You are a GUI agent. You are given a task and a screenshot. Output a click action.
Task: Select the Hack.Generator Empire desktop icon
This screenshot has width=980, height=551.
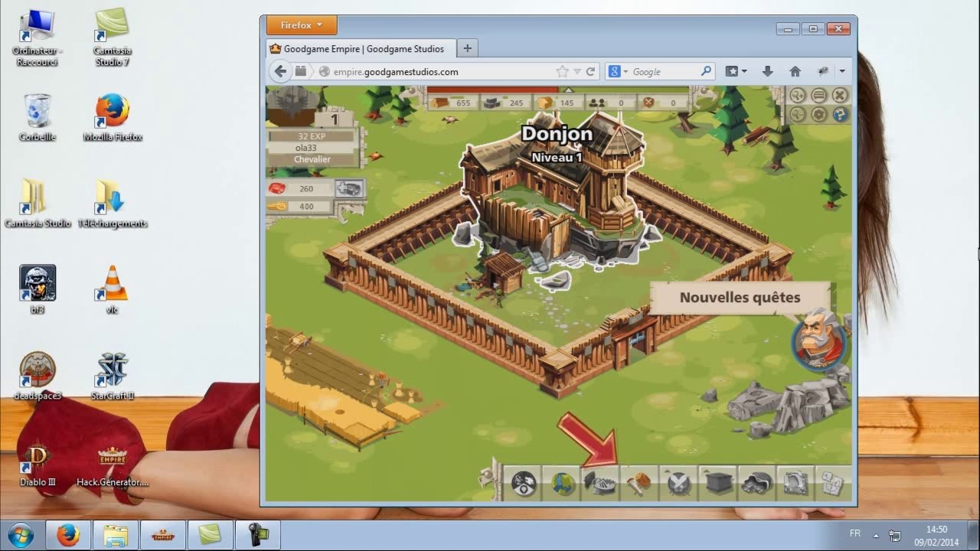(x=113, y=463)
